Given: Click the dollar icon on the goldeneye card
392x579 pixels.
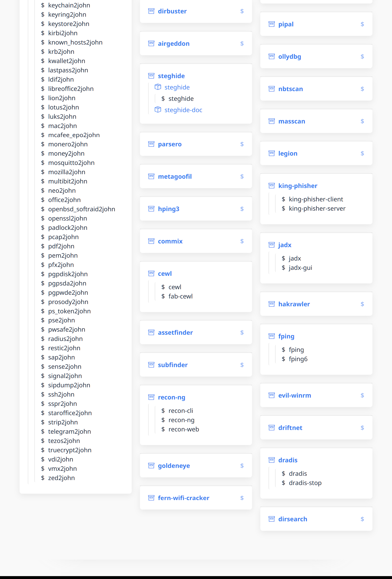Looking at the screenshot, I should click(242, 466).
